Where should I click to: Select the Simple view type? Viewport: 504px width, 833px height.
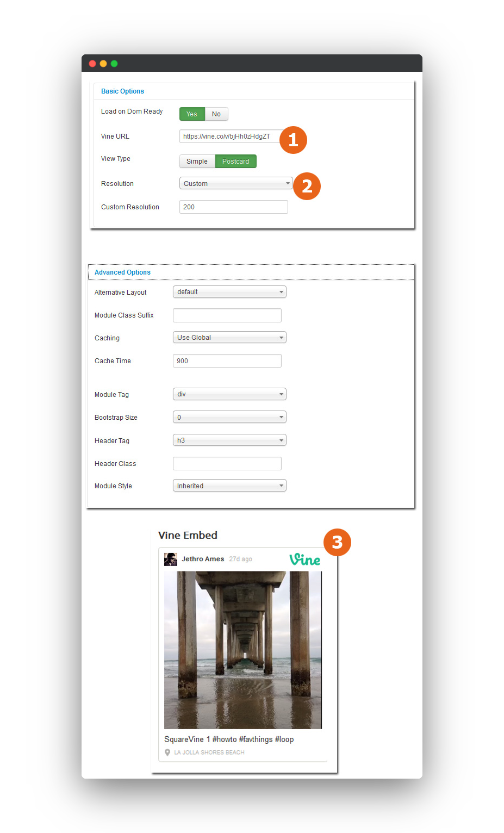pyautogui.click(x=197, y=161)
